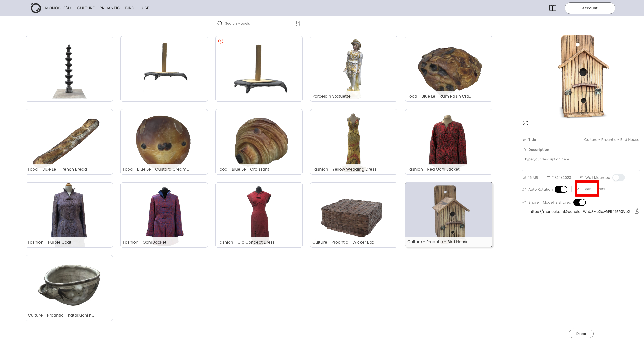Click the magnifier search icon

tap(220, 24)
